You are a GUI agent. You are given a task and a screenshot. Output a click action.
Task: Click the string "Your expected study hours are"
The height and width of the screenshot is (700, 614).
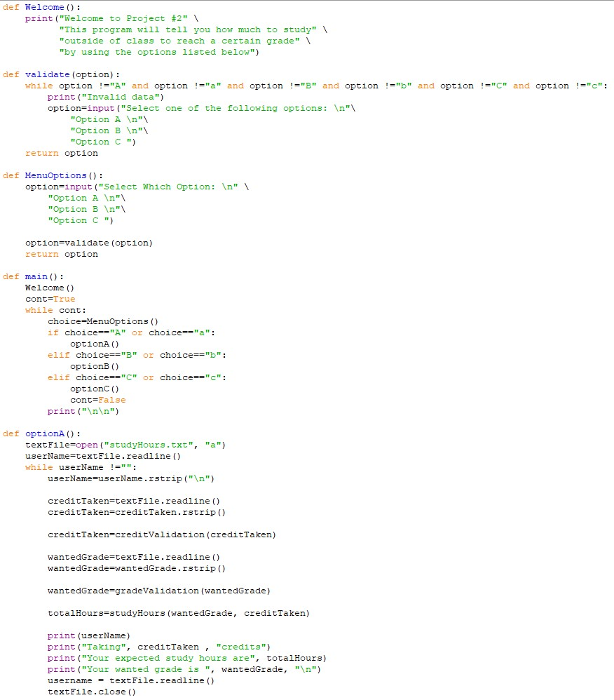(x=170, y=658)
